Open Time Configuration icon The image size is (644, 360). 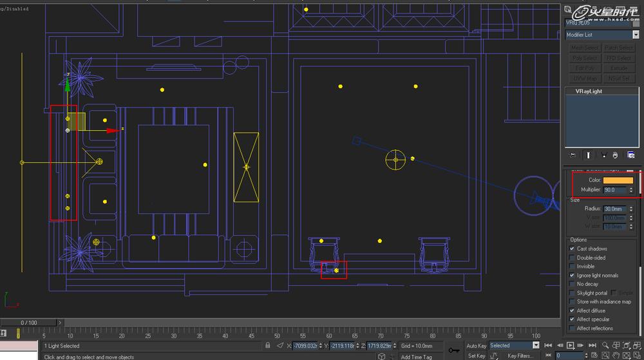[594, 355]
